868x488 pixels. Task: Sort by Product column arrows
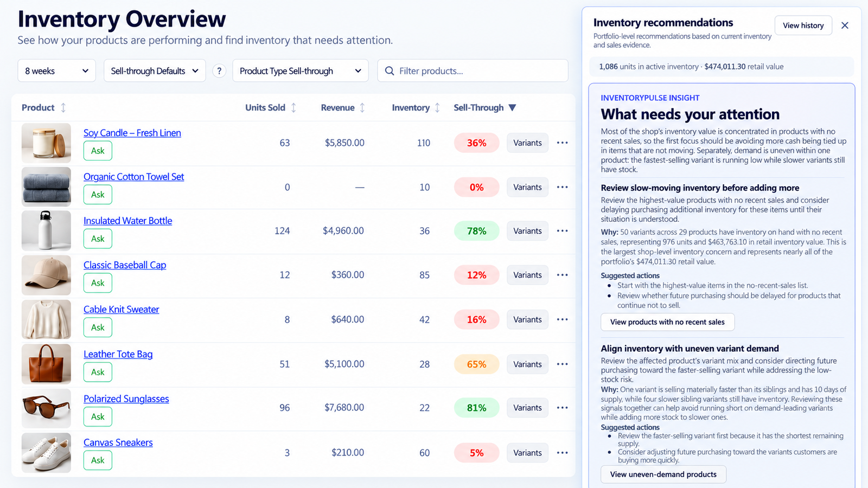click(63, 107)
